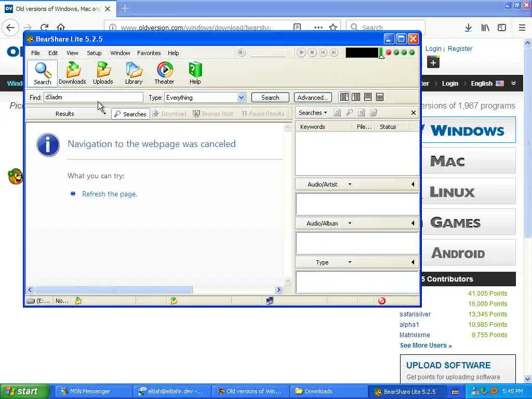Click the Firefox back arrow button
This screenshot has height=399, width=532.
(10, 28)
